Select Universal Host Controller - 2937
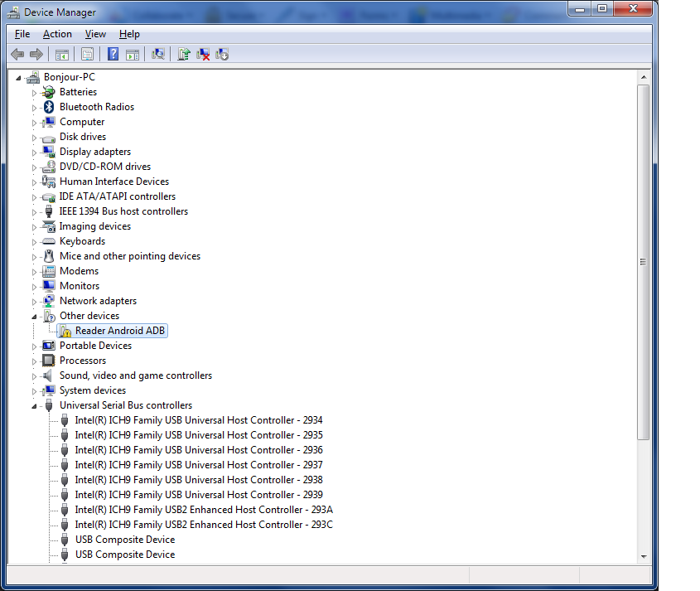The height and width of the screenshot is (591, 700). [x=199, y=465]
